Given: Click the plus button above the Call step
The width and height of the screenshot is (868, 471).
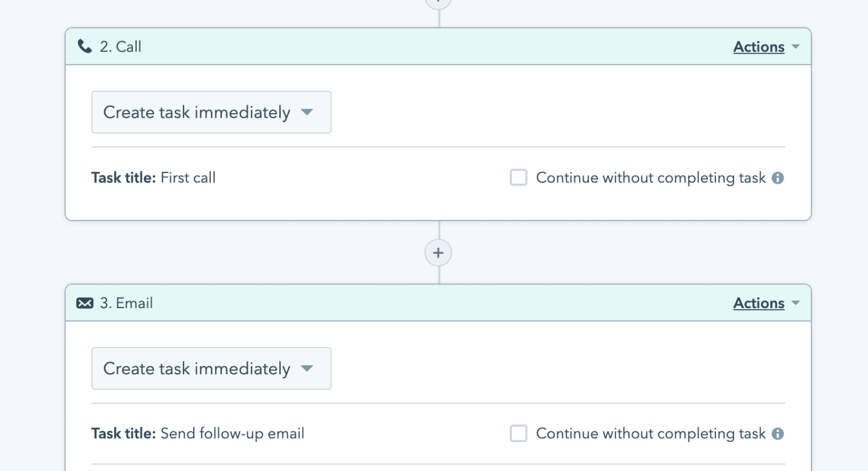Looking at the screenshot, I should tap(438, 2).
